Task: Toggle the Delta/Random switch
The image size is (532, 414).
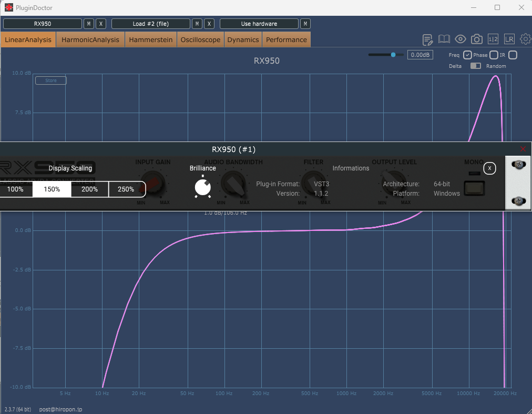Action: tap(475, 66)
